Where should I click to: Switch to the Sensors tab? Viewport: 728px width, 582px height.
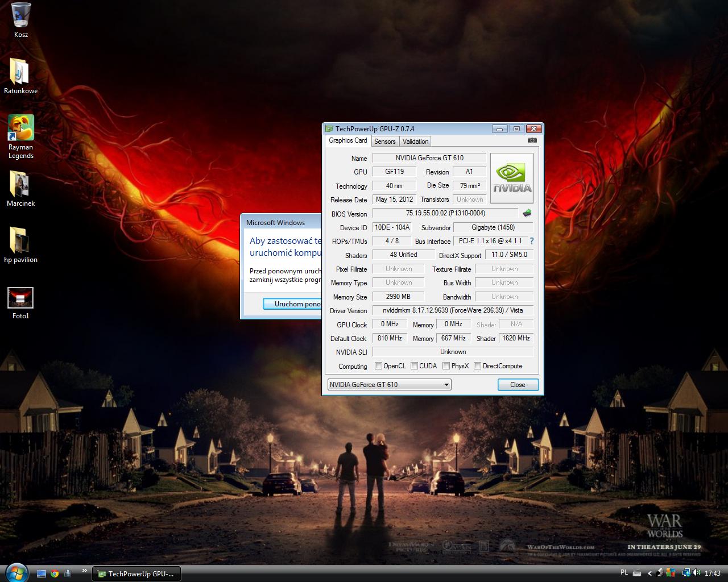coord(385,142)
